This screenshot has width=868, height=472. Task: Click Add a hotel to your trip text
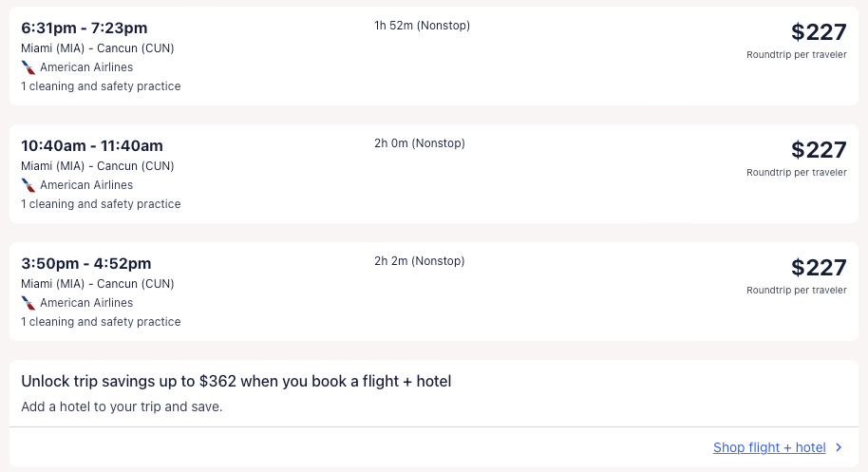click(122, 406)
